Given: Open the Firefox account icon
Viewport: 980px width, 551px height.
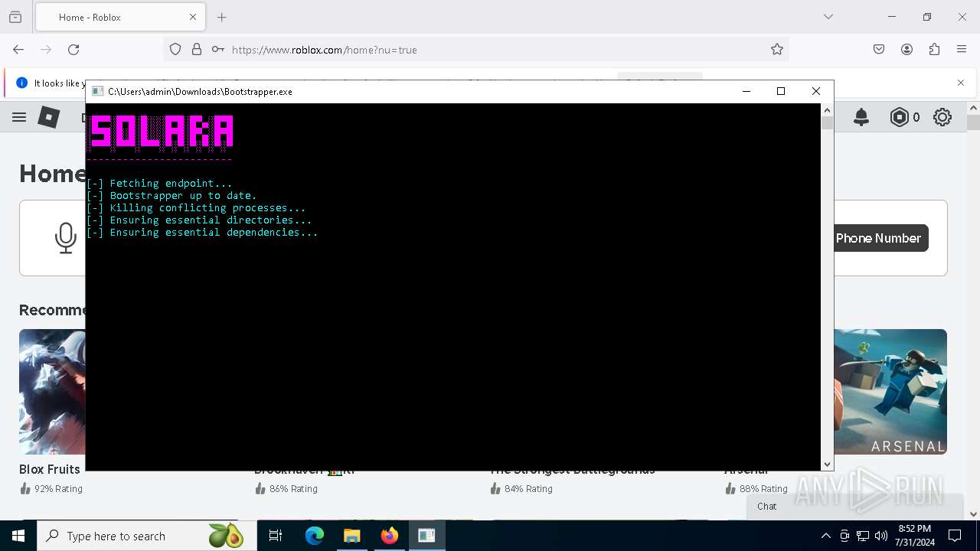Looking at the screenshot, I should click(x=906, y=50).
